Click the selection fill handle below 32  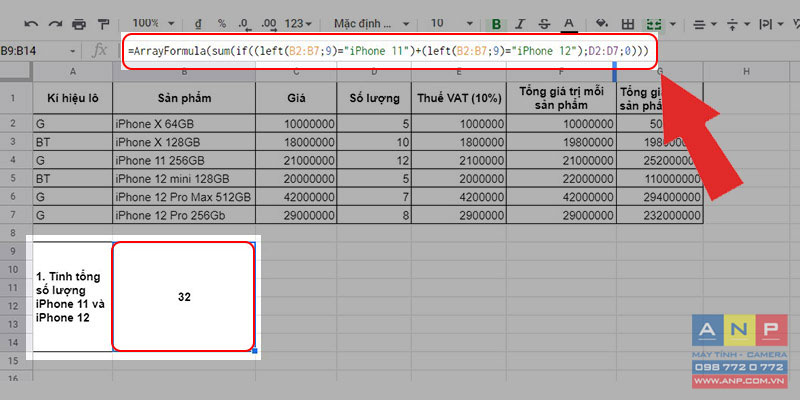tap(255, 351)
